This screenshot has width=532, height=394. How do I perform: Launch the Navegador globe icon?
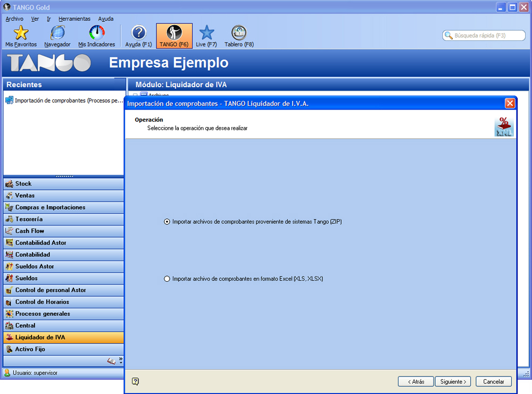click(57, 36)
